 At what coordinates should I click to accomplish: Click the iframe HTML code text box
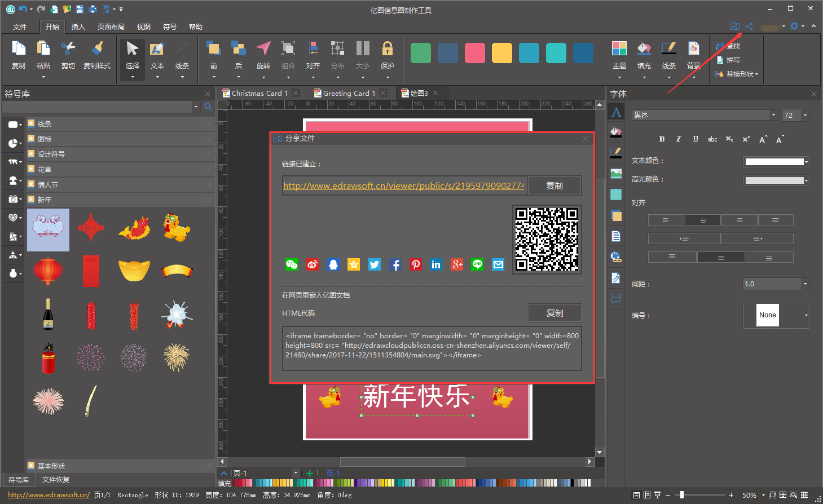[x=432, y=348]
